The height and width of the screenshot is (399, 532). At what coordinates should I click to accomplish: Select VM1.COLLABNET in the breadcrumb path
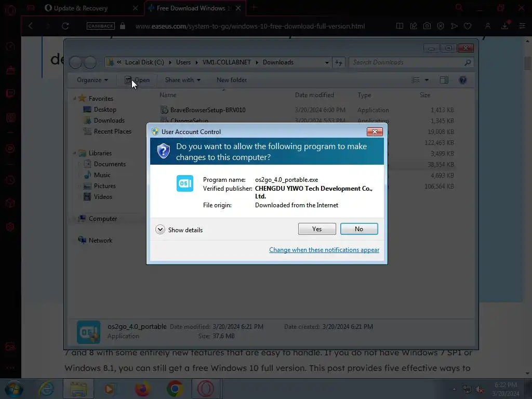pos(227,62)
